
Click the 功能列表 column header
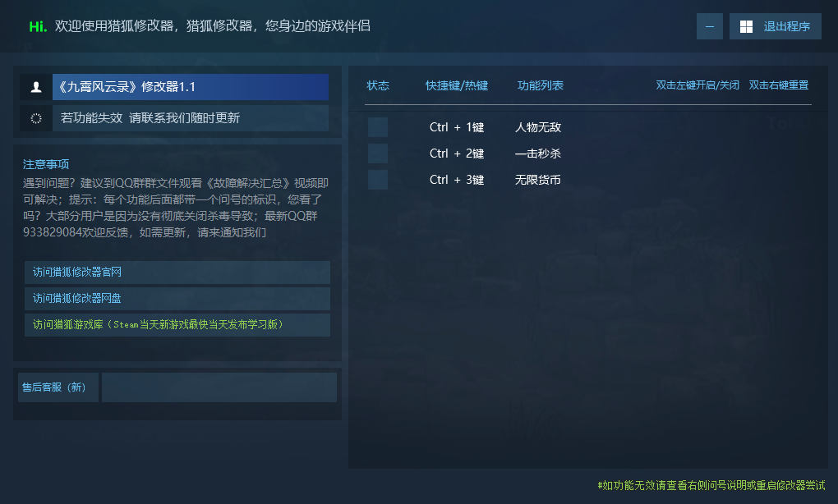tap(541, 85)
